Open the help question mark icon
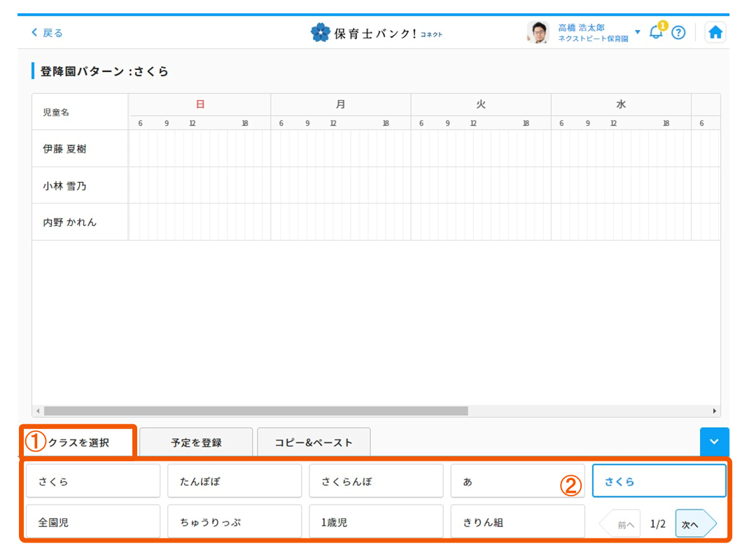747x560 pixels. point(678,32)
